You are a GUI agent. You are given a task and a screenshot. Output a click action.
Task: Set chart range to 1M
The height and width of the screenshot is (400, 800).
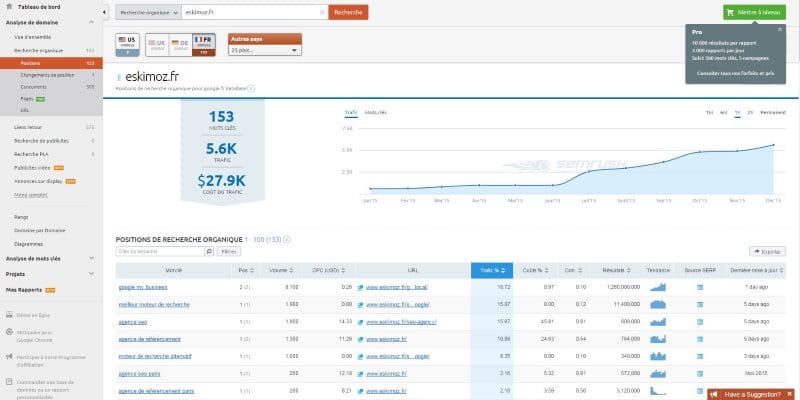[x=709, y=112]
